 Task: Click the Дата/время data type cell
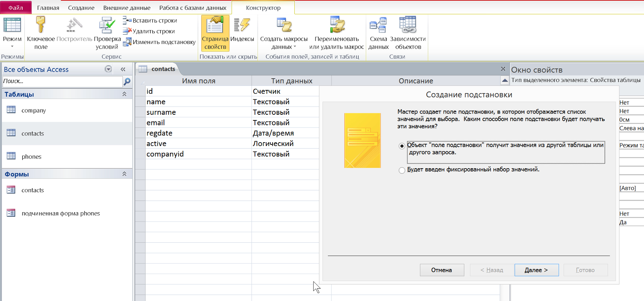click(x=285, y=133)
